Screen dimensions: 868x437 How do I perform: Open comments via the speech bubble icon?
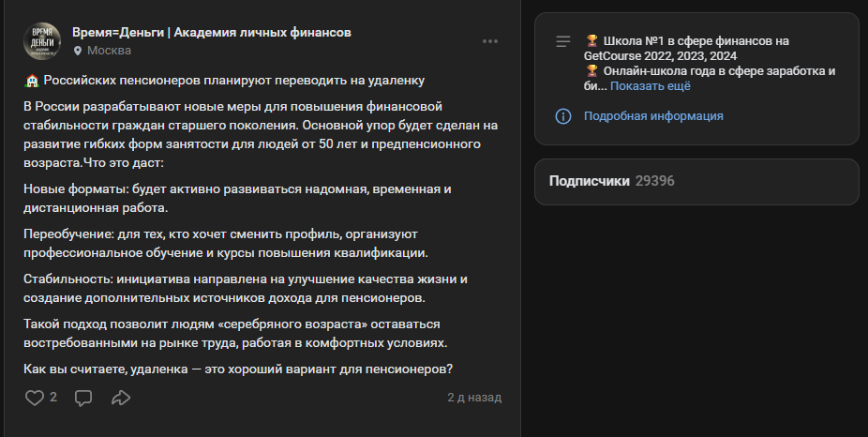[x=83, y=398]
